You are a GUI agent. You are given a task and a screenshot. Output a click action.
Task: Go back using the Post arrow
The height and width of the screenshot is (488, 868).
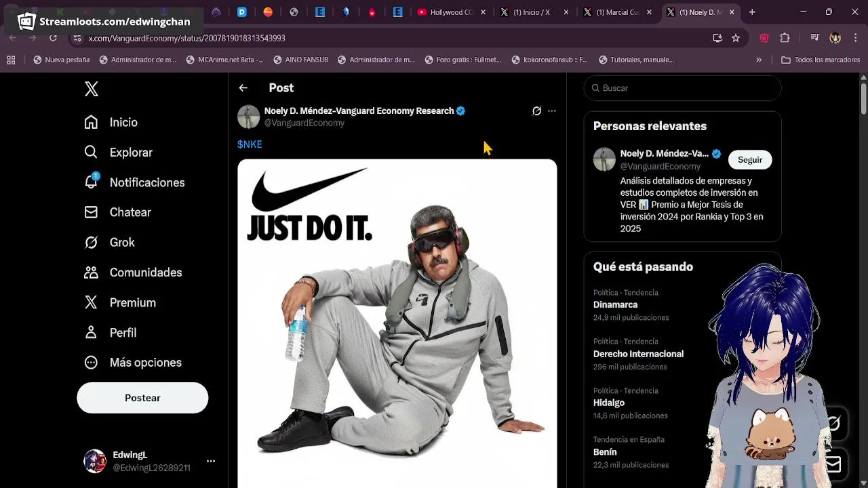pyautogui.click(x=243, y=87)
